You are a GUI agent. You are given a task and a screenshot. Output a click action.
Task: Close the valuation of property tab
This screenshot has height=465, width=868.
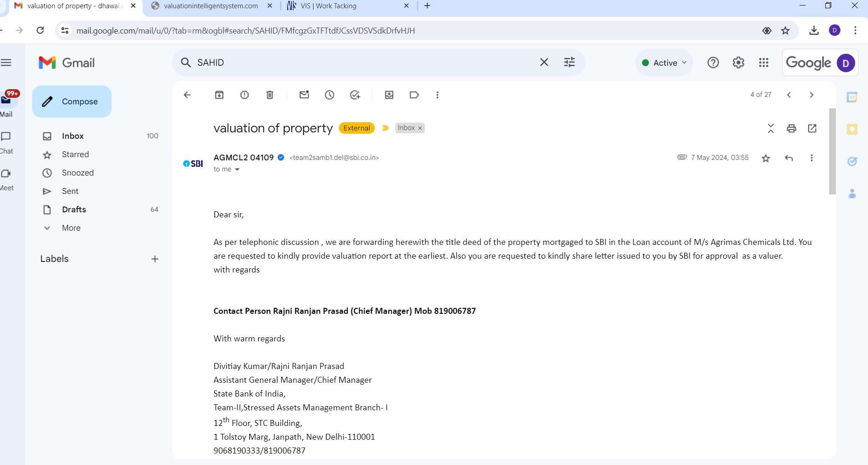pyautogui.click(x=133, y=6)
